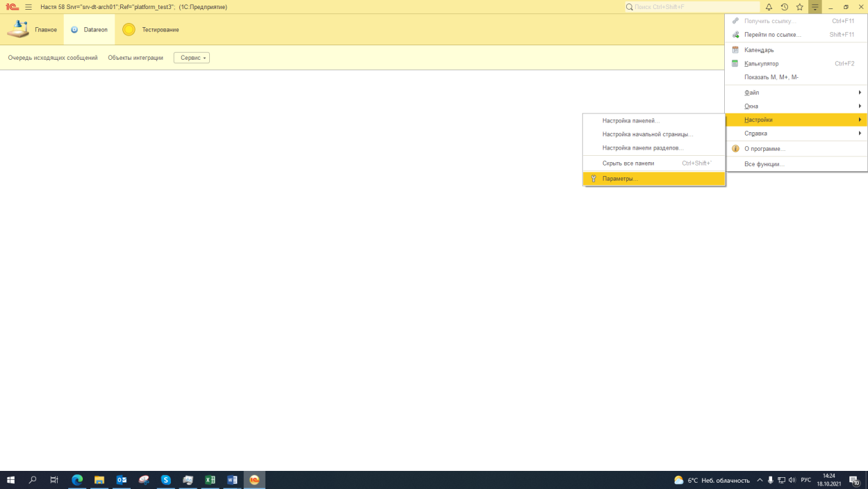Viewport: 868px width, 489px height.
Task: Select the Parameters menu item
Action: [620, 179]
